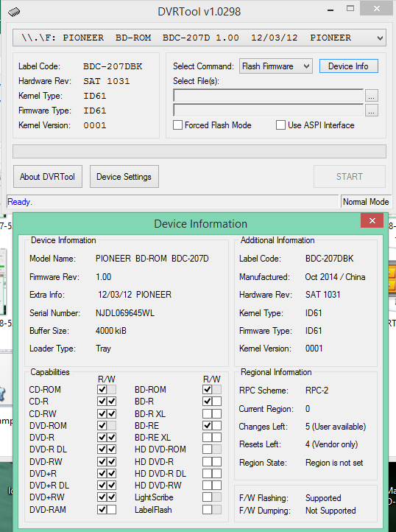Image resolution: width=396 pixels, height=532 pixels.
Task: Toggle LabelFlash read checkbox
Action: point(207,510)
